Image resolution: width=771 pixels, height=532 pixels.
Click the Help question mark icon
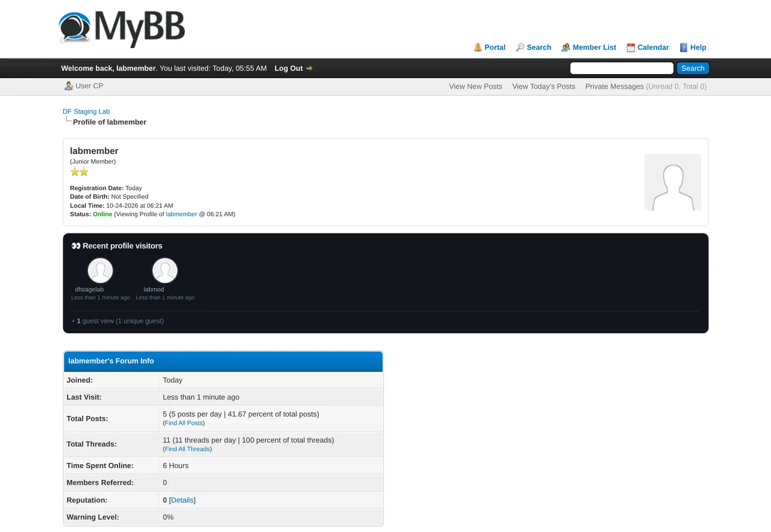click(x=684, y=48)
